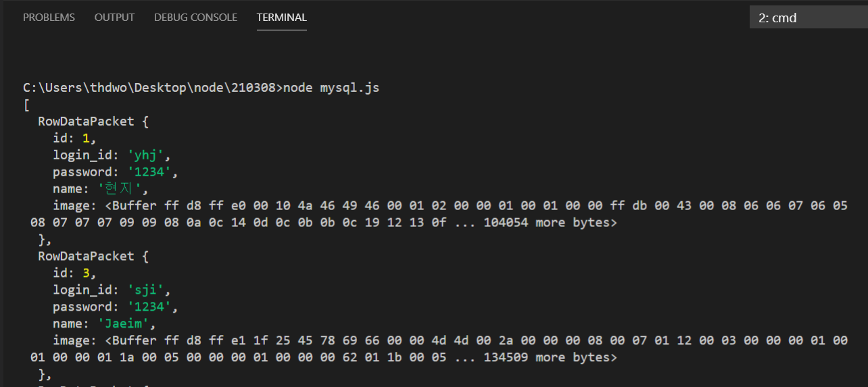Select the TERMINAL tab
Viewport: 868px width, 387px height.
(x=281, y=18)
